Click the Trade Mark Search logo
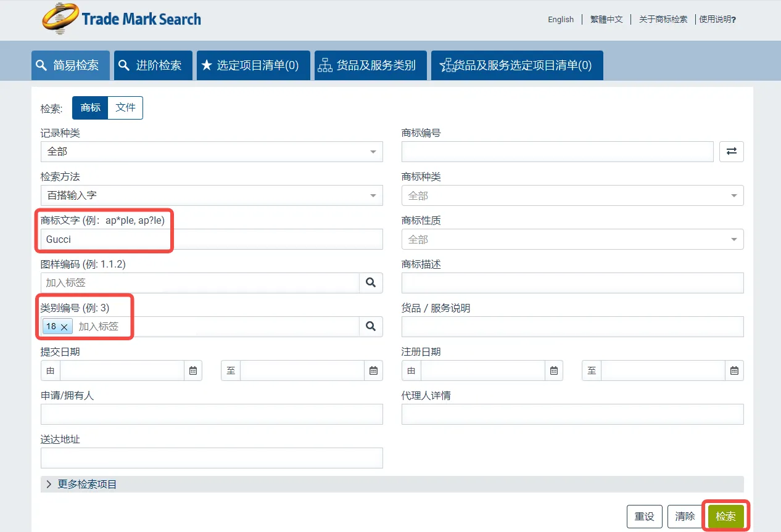The image size is (781, 532). (122, 18)
